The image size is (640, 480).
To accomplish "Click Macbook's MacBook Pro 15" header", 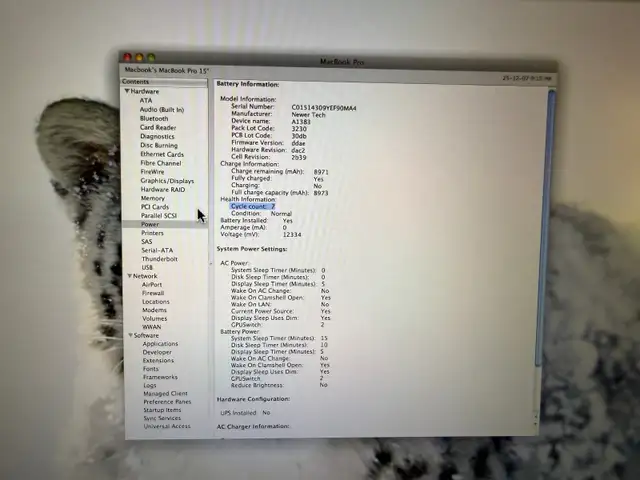I will click(x=167, y=71).
